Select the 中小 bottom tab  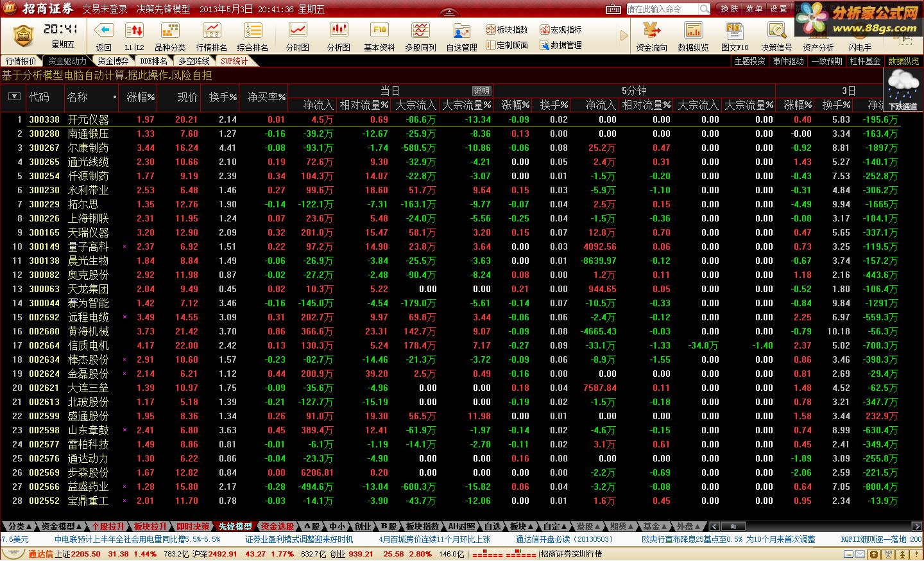[x=337, y=526]
